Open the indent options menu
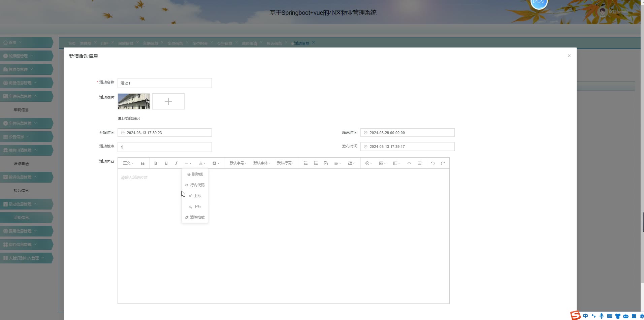Image resolution: width=644 pixels, height=320 pixels. (x=351, y=163)
